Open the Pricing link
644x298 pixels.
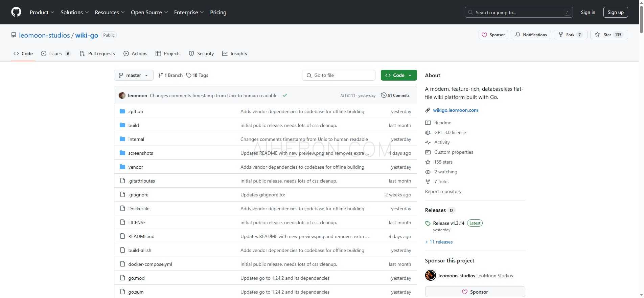[218, 12]
